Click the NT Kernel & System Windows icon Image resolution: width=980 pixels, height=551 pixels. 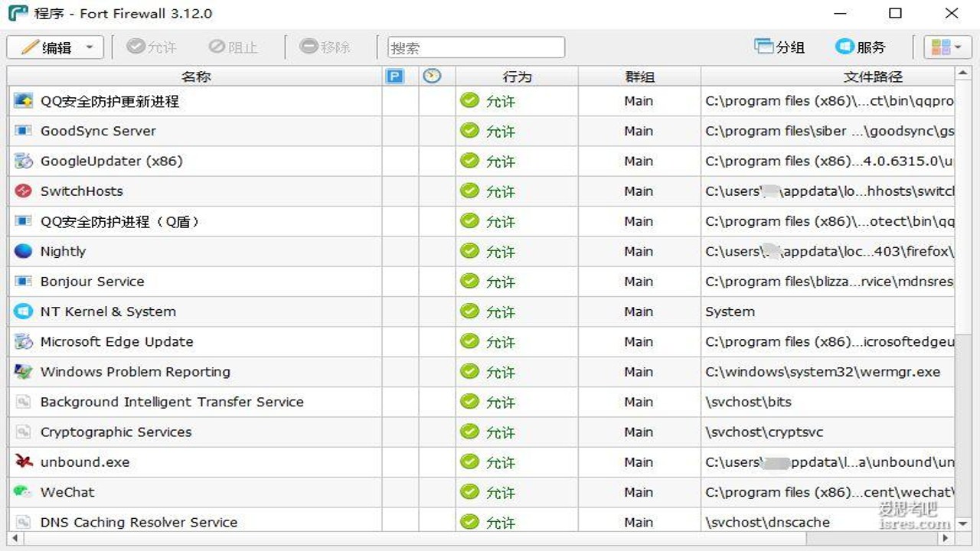point(24,311)
